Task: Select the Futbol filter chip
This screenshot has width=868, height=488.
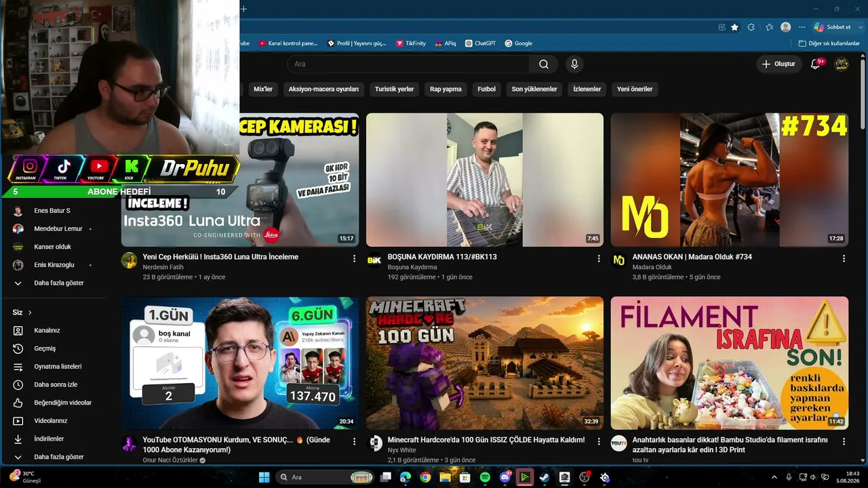Action: pos(487,89)
